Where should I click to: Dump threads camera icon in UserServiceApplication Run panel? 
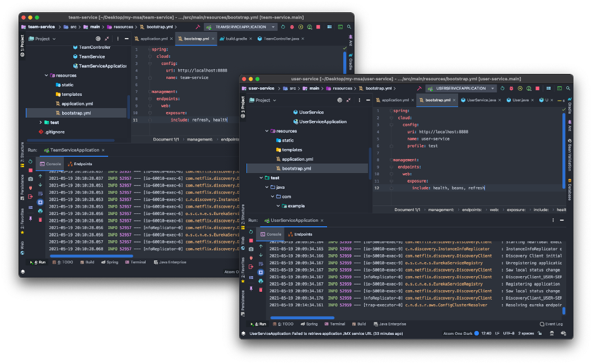coord(251,249)
